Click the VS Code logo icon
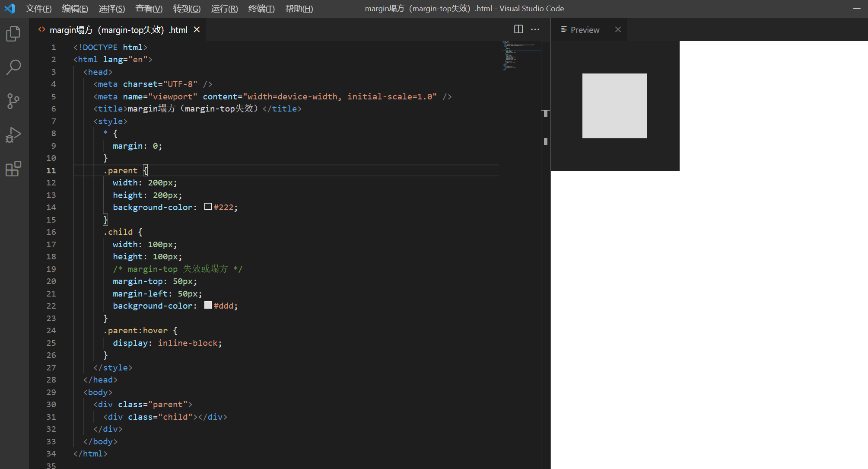Screen dimensions: 868x469 coord(10,9)
